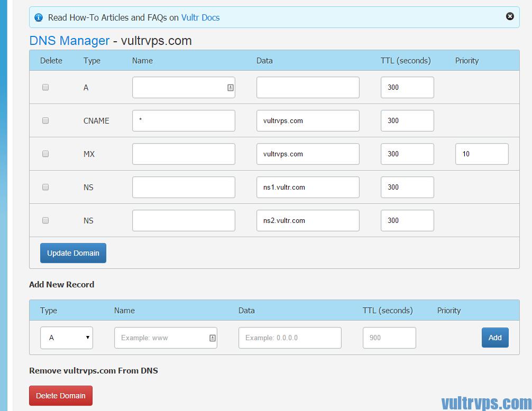The height and width of the screenshot is (411, 532).
Task: Click autofill contact icon in A record name
Action: (x=231, y=88)
